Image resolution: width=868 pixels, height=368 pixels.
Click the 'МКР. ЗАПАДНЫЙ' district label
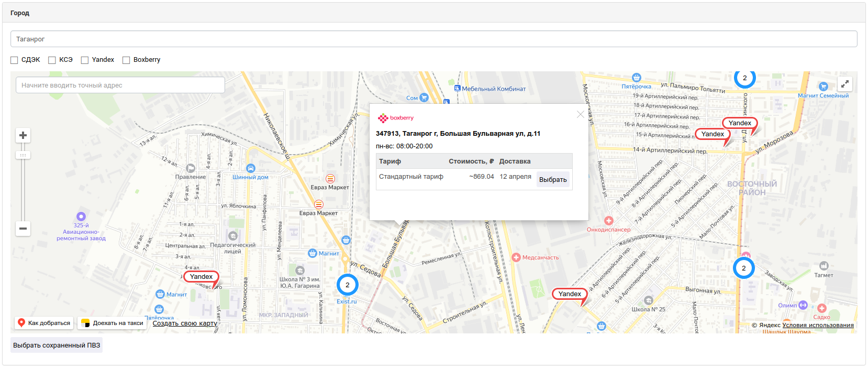coord(283,315)
